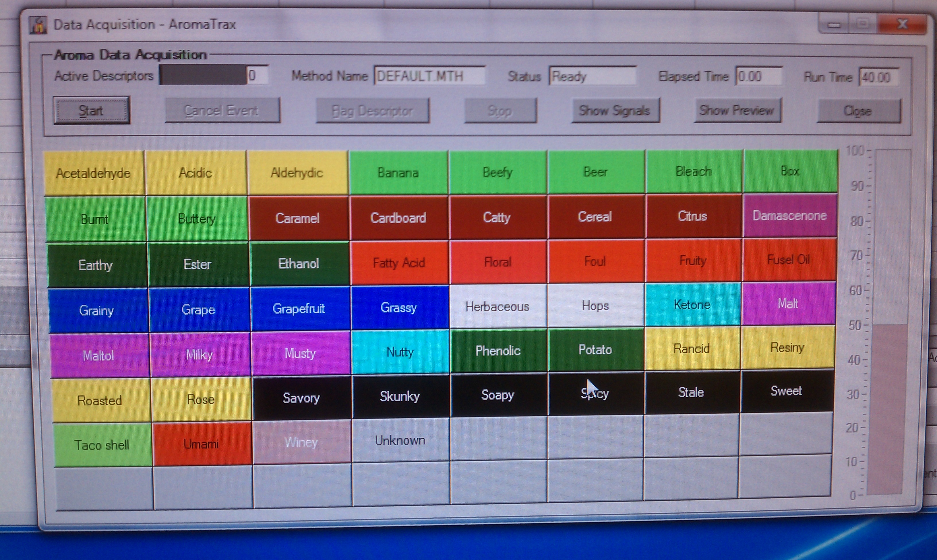
Task: Select the Box descriptor tile
Action: (790, 171)
